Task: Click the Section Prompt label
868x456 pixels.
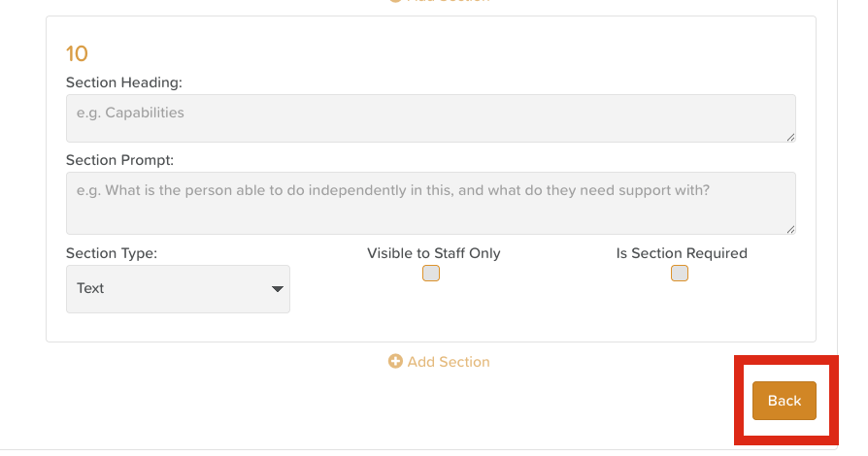Action: coord(119,160)
